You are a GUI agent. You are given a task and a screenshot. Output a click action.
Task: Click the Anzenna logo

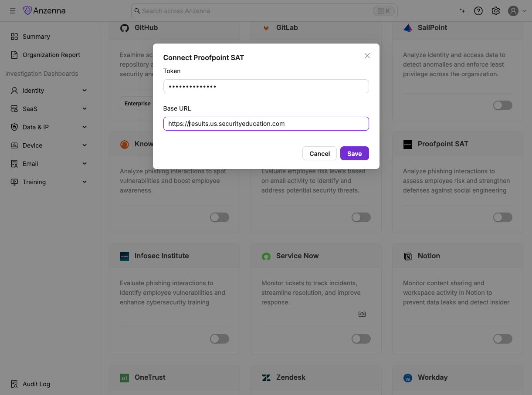coord(44,11)
